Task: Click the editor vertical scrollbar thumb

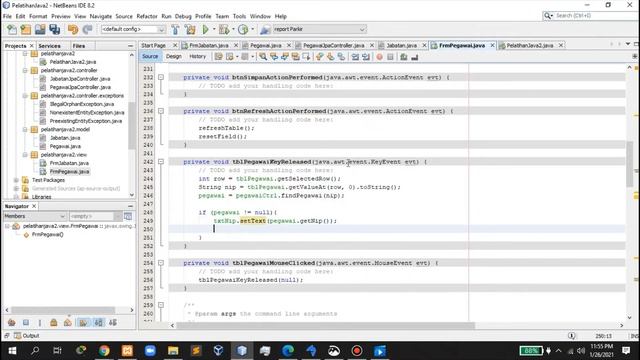Action: click(630, 164)
